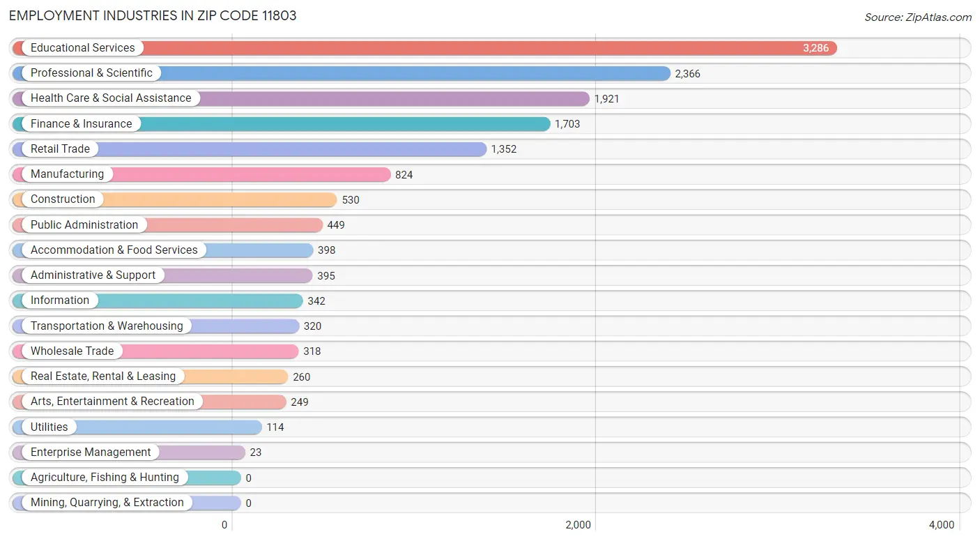The image size is (980, 541).
Task: Select the Administrative & Support label
Action: click(x=93, y=275)
